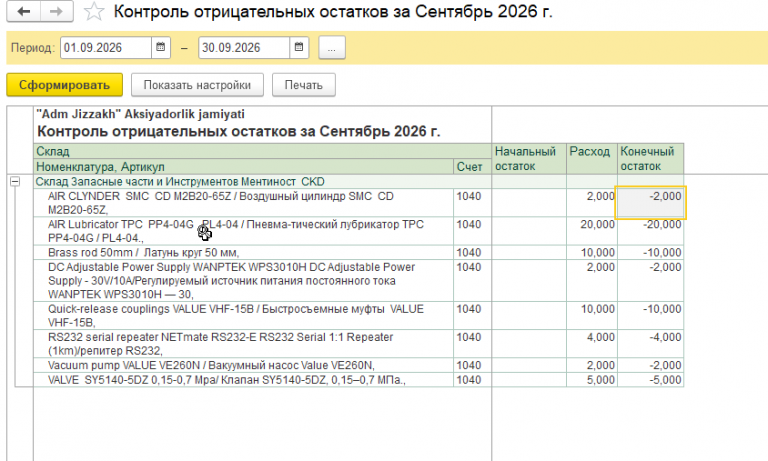Go forward with the right arrow button

(x=56, y=11)
